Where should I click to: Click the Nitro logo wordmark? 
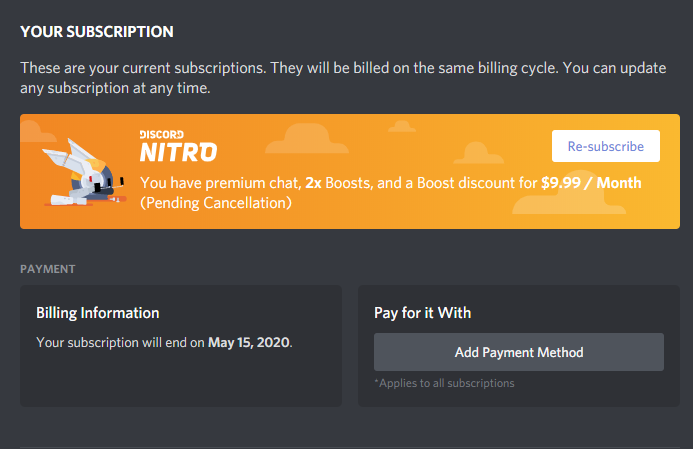178,153
